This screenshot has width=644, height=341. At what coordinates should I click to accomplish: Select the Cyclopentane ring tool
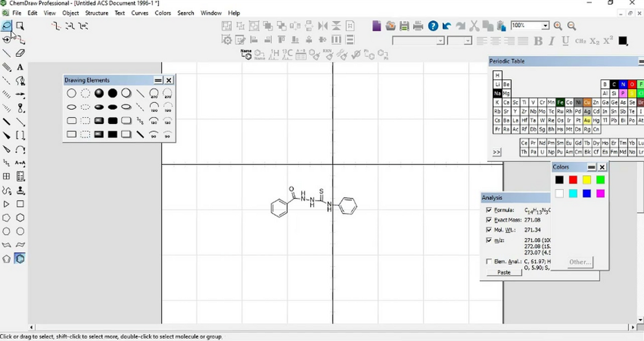pos(6,218)
